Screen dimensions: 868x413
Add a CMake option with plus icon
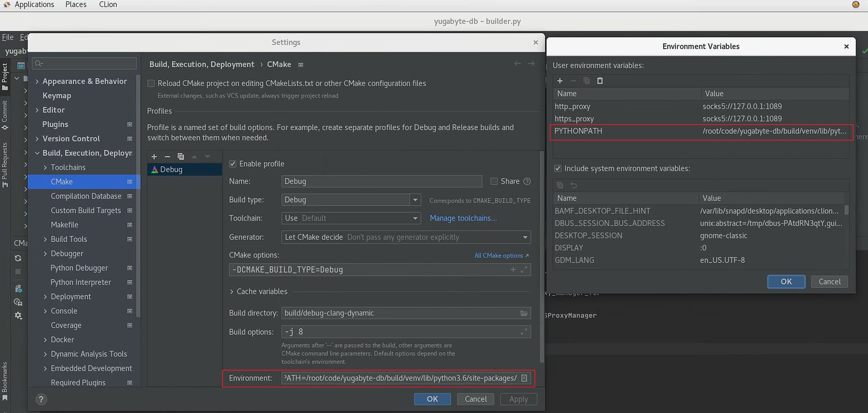[x=513, y=269]
